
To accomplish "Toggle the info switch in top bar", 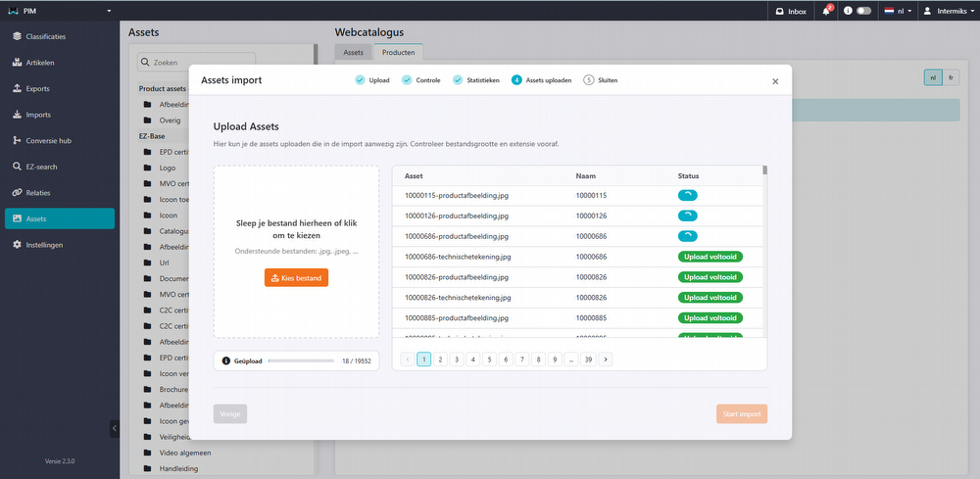I will point(863,11).
